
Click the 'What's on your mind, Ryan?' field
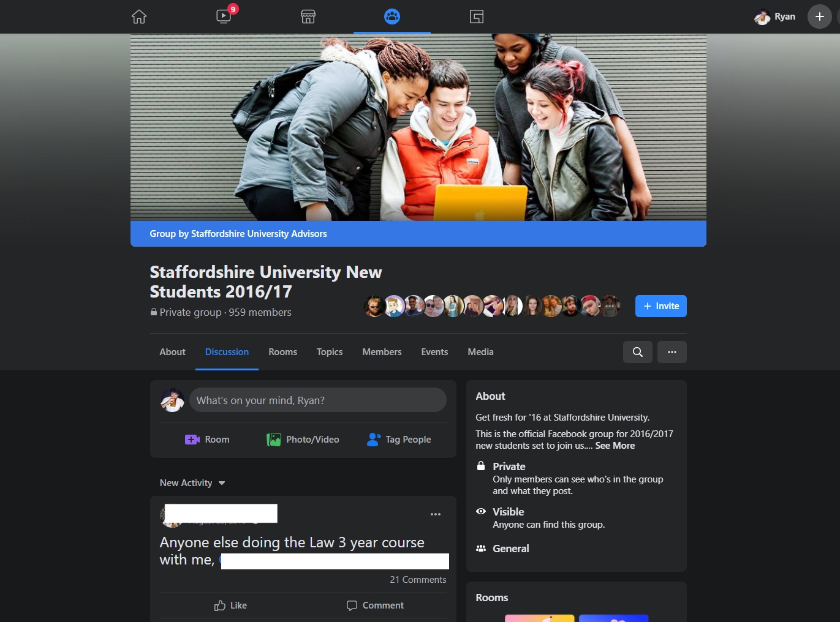318,400
